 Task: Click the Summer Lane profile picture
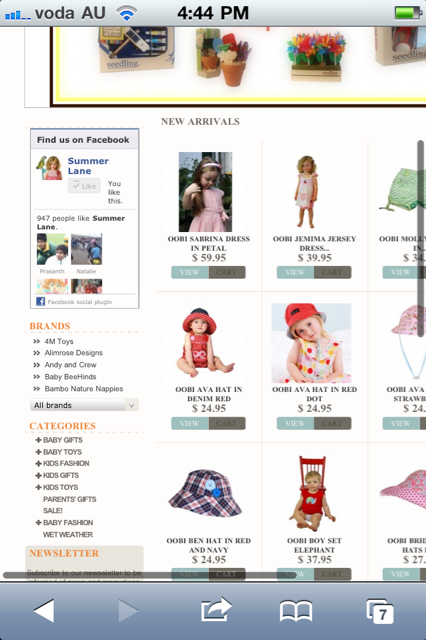(x=49, y=168)
